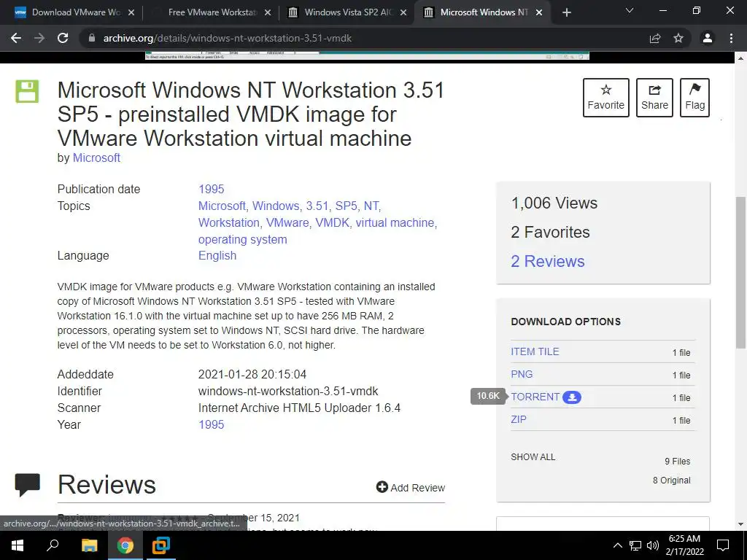Click the Share button
The width and height of the screenshot is (747, 560).
654,98
